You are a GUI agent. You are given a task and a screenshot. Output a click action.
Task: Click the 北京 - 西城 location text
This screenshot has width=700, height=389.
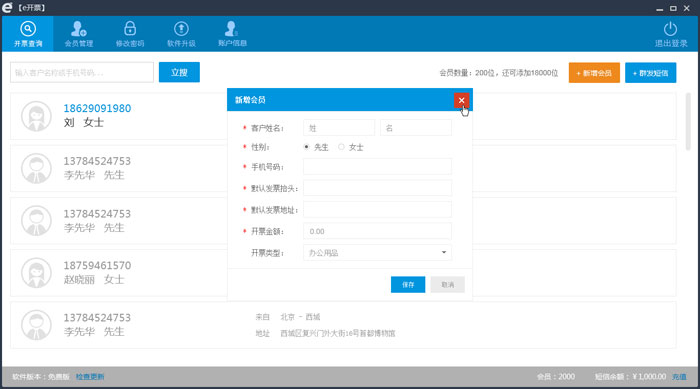[300, 317]
